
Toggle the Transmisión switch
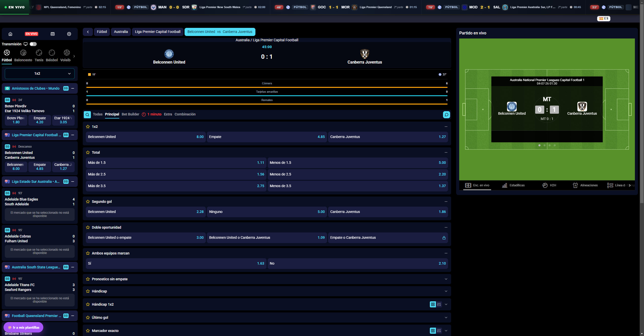coord(33,44)
